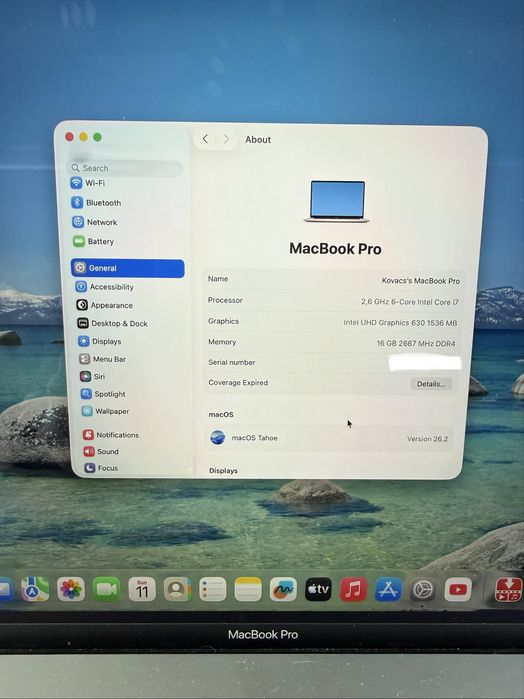Open Desktop & Dock settings
The image size is (524, 699).
[112, 323]
